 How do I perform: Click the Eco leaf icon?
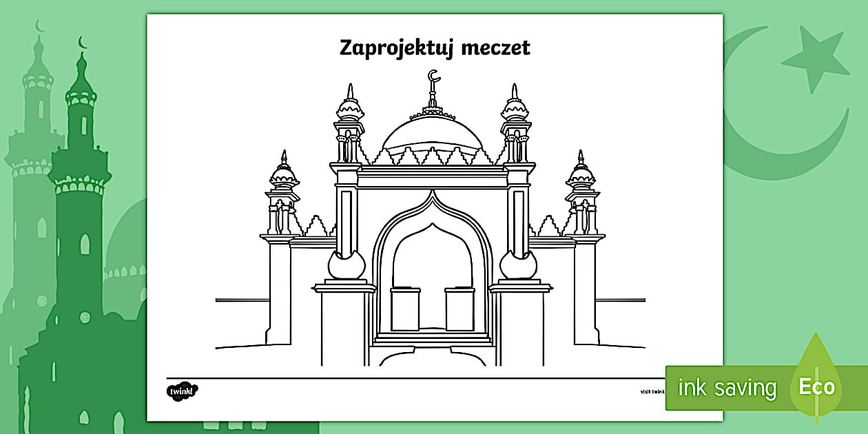pyautogui.click(x=816, y=382)
